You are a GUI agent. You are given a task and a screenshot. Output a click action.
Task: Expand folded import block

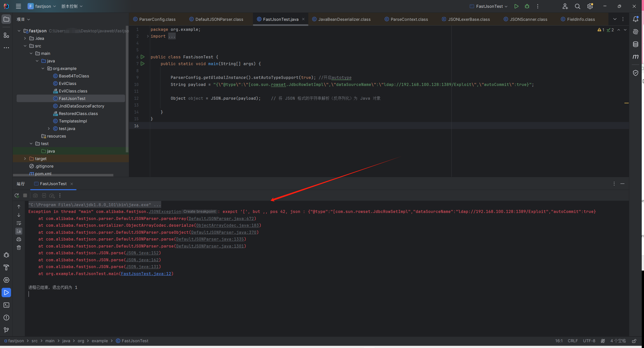(x=148, y=36)
